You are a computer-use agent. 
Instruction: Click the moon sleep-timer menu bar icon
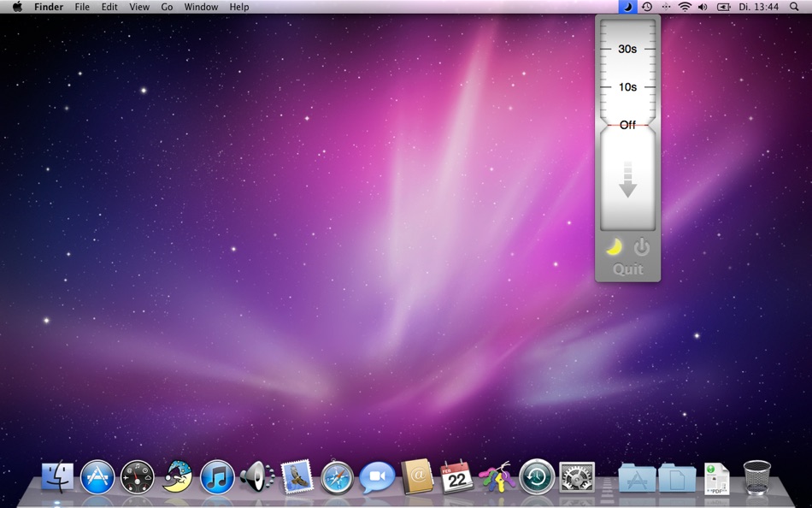pos(627,7)
